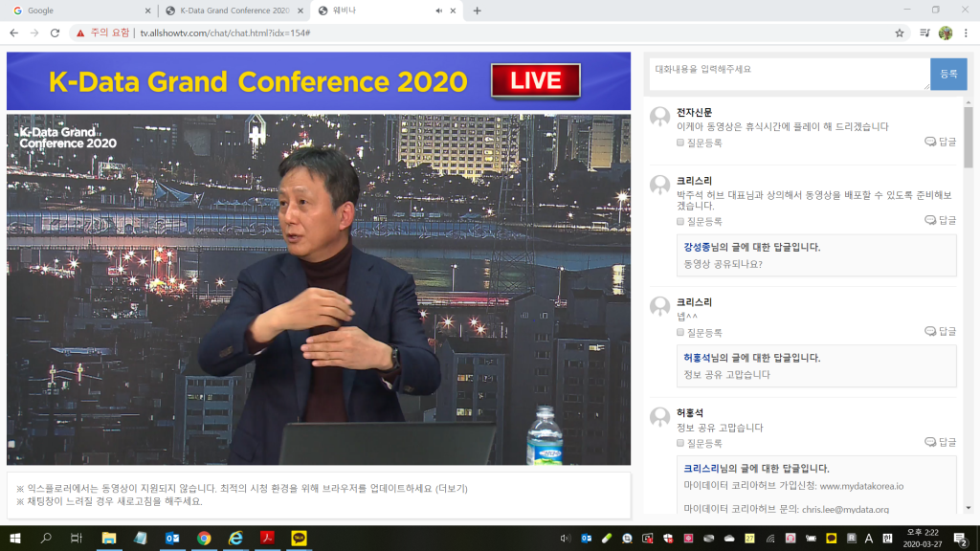Click the chat scrollbar down arrow
Screen dimensions: 980x551
[x=969, y=508]
